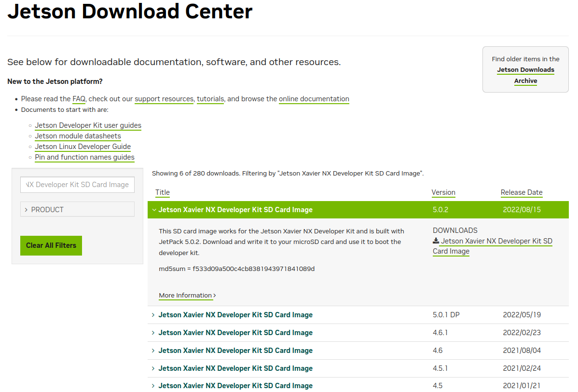The width and height of the screenshot is (578, 392).
Task: Click the Clear All Filters button
Action: (51, 245)
